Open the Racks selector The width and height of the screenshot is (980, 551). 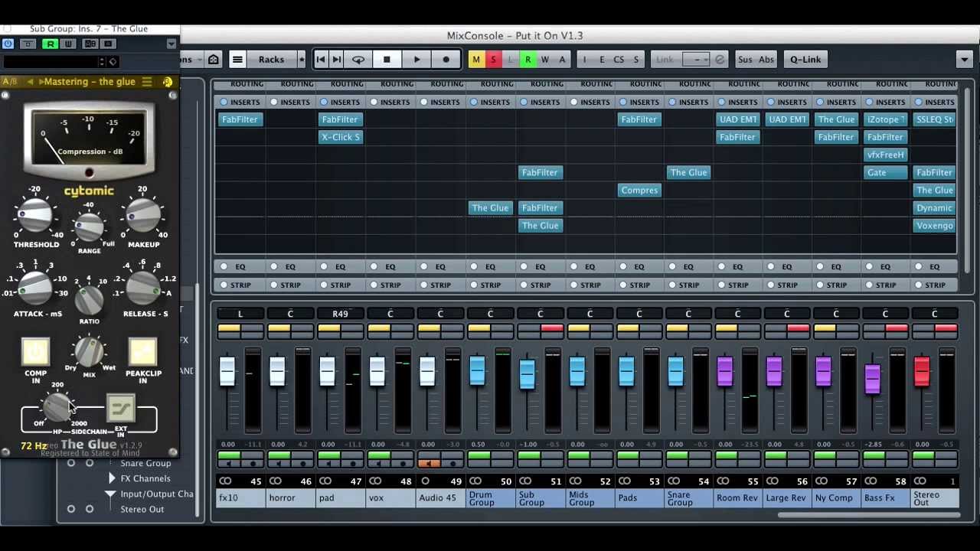point(271,60)
